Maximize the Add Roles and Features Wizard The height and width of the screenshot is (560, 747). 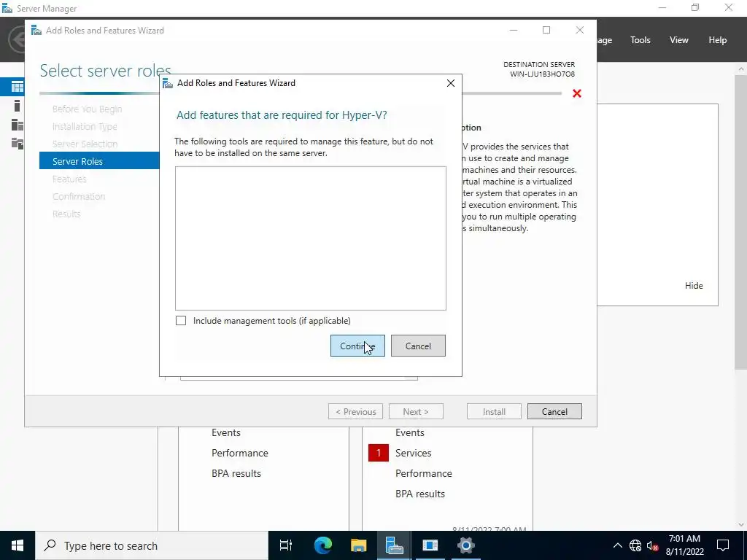(546, 30)
